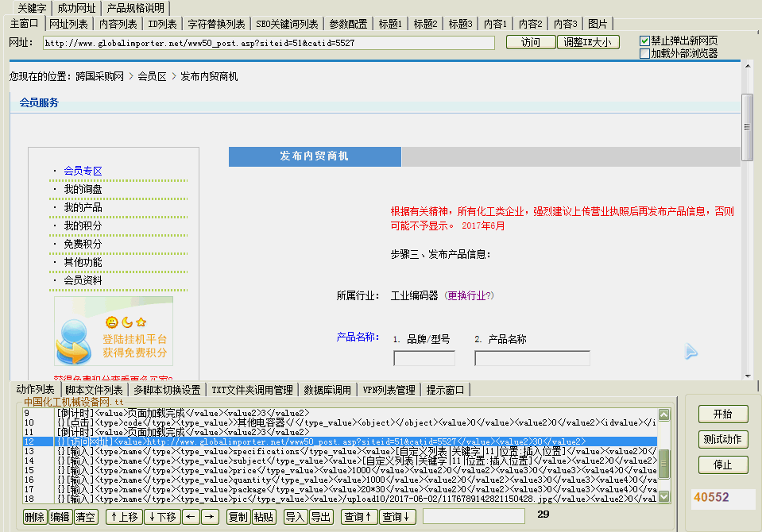Click 删除 action button
This screenshot has width=762, height=532.
[x=34, y=517]
